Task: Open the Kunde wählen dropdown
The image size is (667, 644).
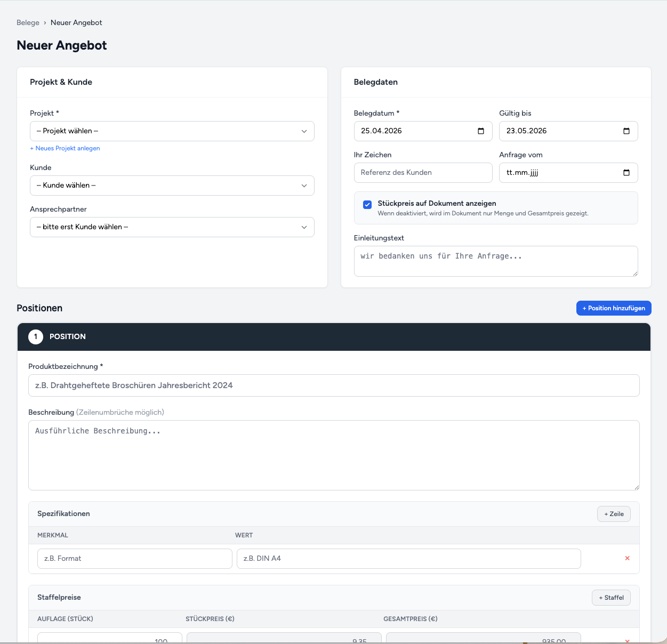Action: pos(172,185)
